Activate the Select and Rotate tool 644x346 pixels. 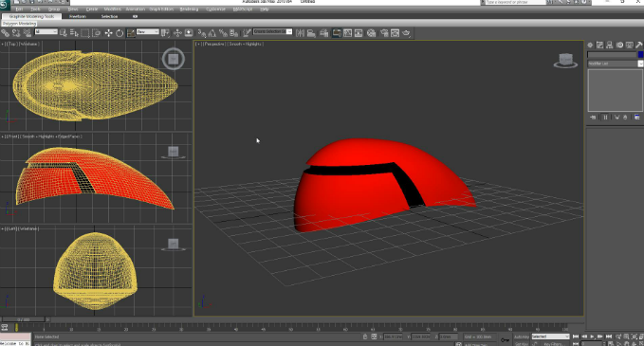coord(120,33)
